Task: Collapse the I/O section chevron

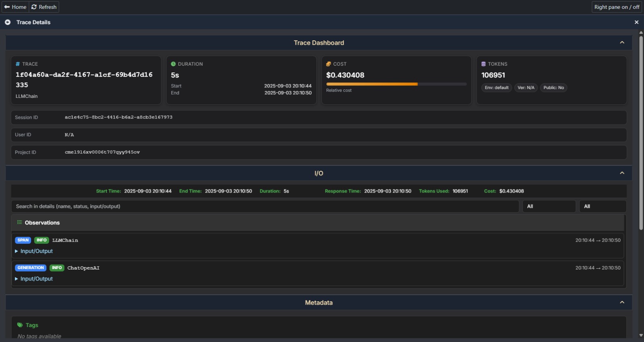Action: (x=622, y=173)
